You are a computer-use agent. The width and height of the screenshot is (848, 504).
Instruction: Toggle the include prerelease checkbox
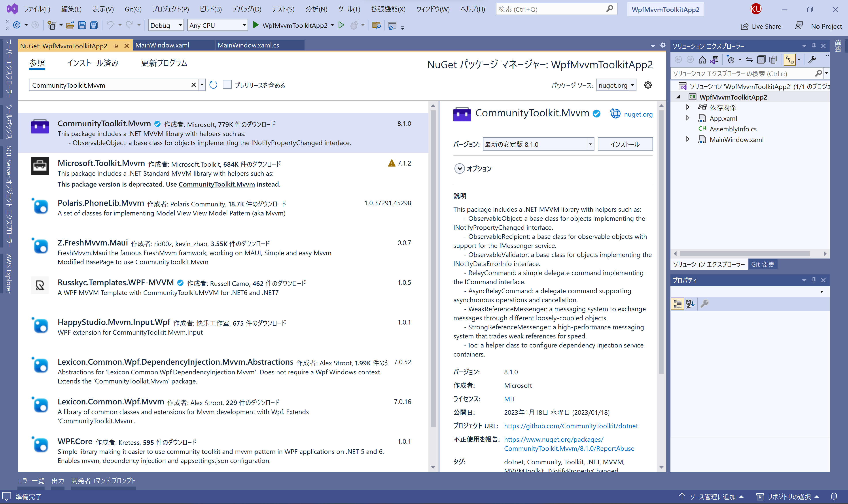coord(227,85)
